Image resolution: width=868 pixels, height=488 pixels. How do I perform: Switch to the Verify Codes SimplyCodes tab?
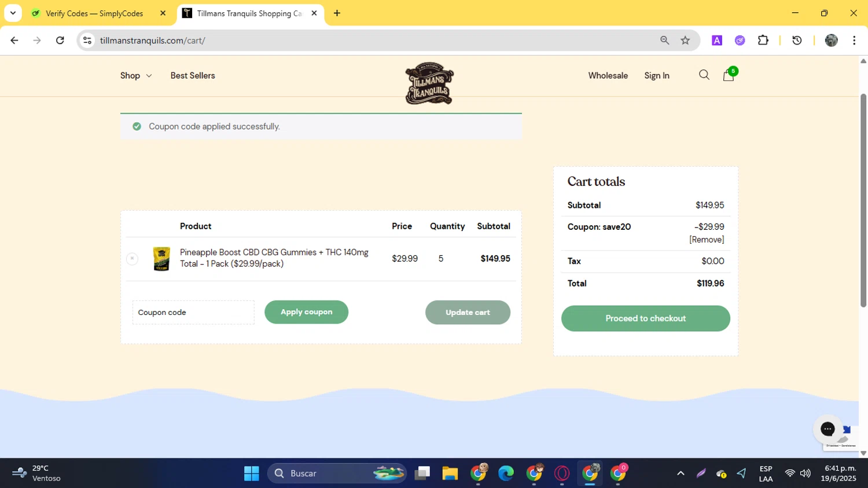[94, 13]
